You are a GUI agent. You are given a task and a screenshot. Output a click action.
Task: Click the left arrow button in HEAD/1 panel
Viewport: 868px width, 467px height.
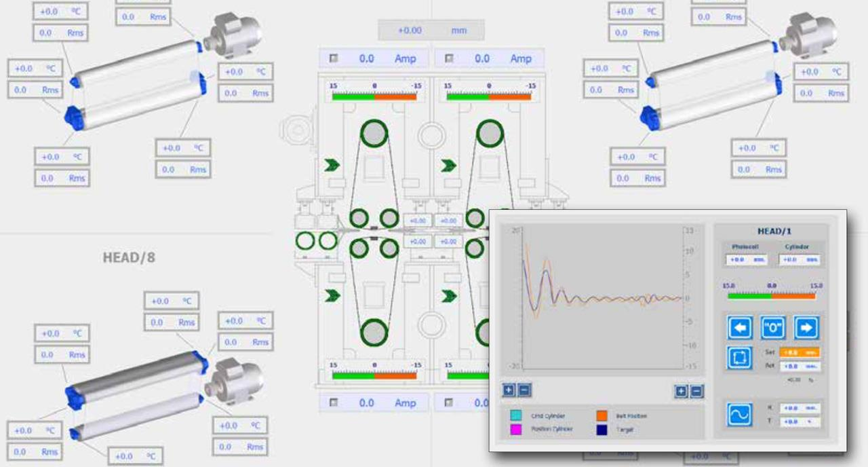(740, 328)
